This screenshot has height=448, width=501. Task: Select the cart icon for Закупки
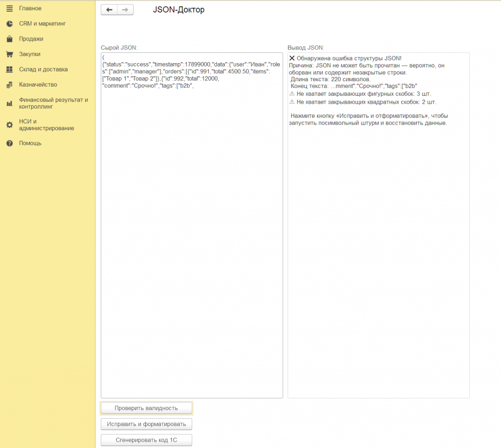pos(10,54)
